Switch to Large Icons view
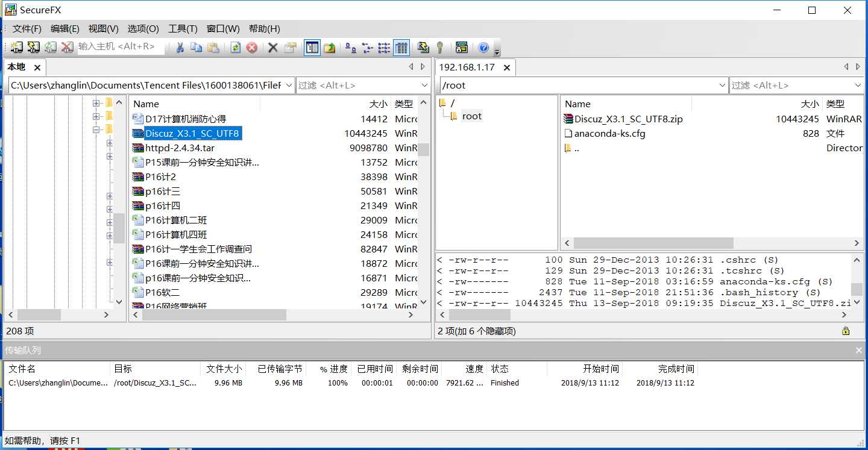This screenshot has height=450, width=868. (351, 47)
